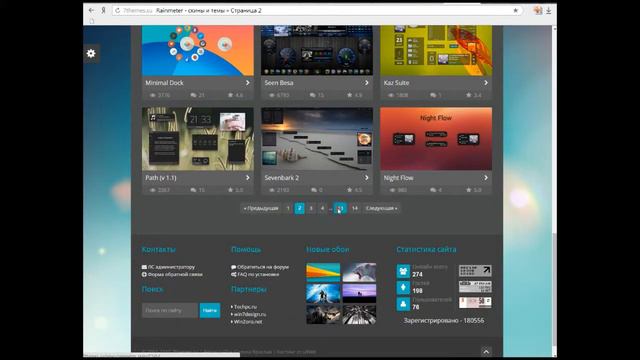Open the striped orange-teal wallpaper thumbnail
Viewport: 640px width, 360px height.
tap(323, 272)
